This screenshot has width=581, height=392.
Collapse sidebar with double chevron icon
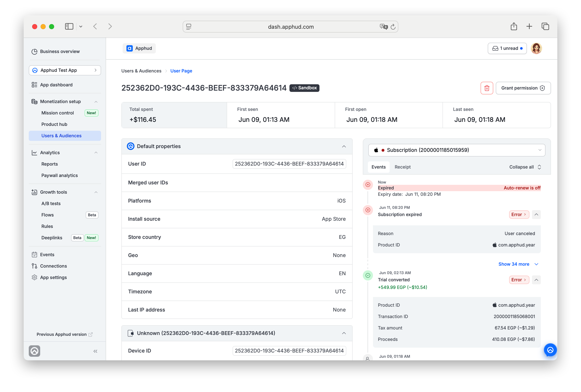tap(95, 351)
